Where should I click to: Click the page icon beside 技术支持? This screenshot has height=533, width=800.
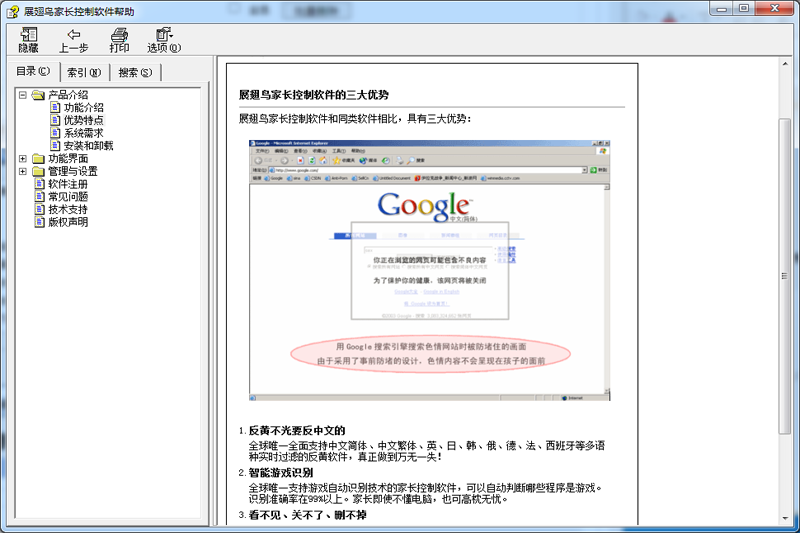pyautogui.click(x=40, y=209)
